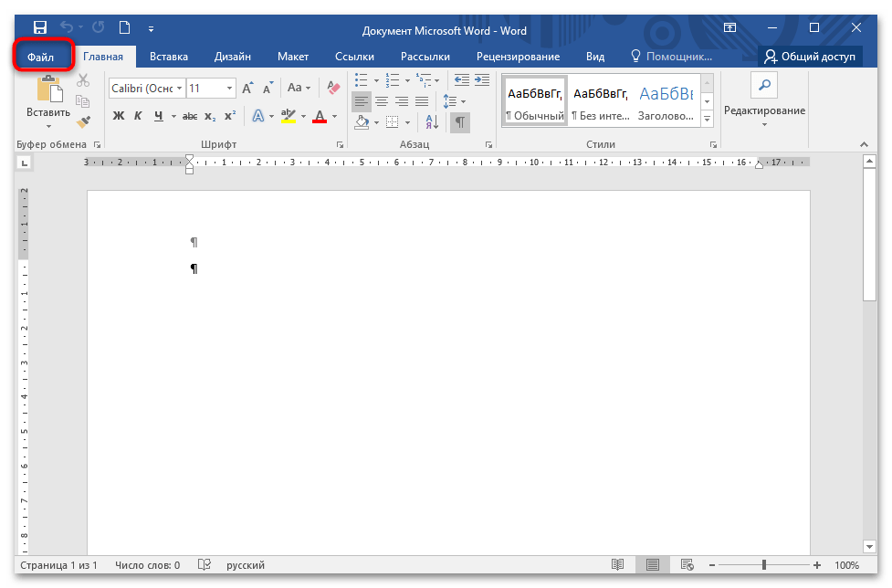Click the spell check book icon in status bar
This screenshot has height=588, width=892.
(x=205, y=564)
